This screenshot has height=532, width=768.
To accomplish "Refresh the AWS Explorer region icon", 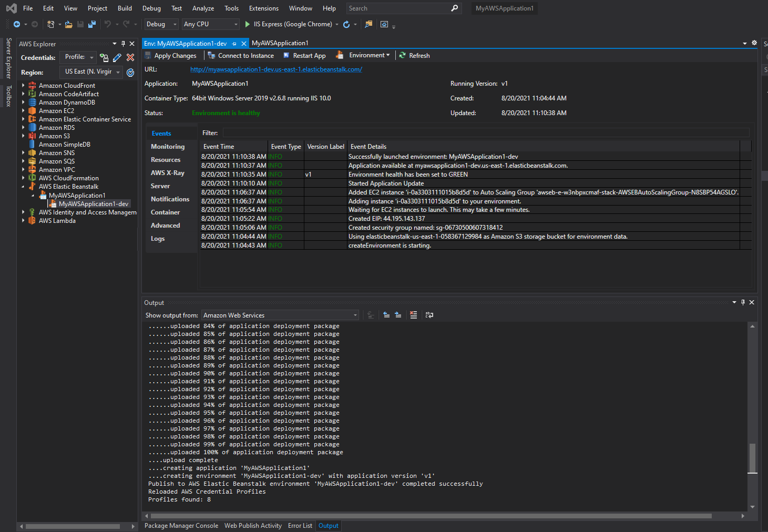I will (130, 73).
